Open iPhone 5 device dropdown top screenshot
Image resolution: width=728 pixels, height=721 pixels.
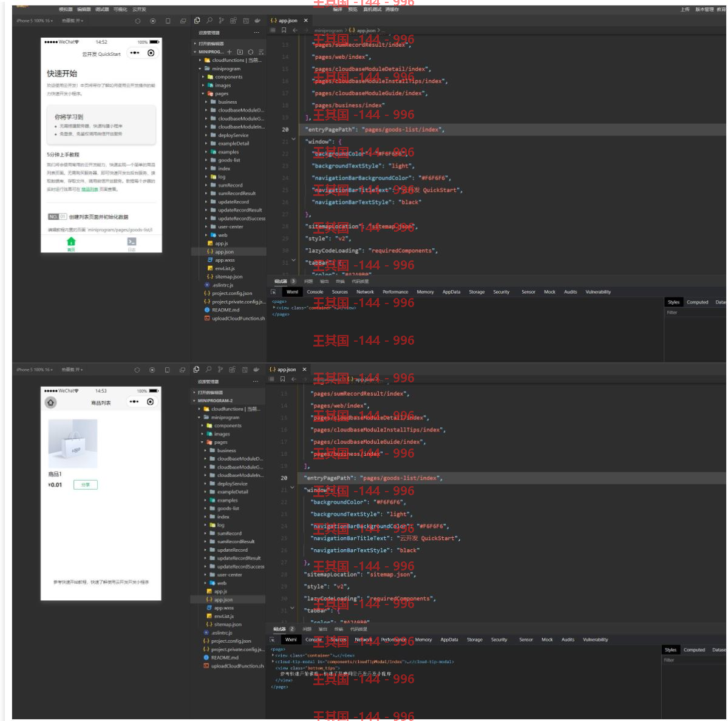(35, 21)
